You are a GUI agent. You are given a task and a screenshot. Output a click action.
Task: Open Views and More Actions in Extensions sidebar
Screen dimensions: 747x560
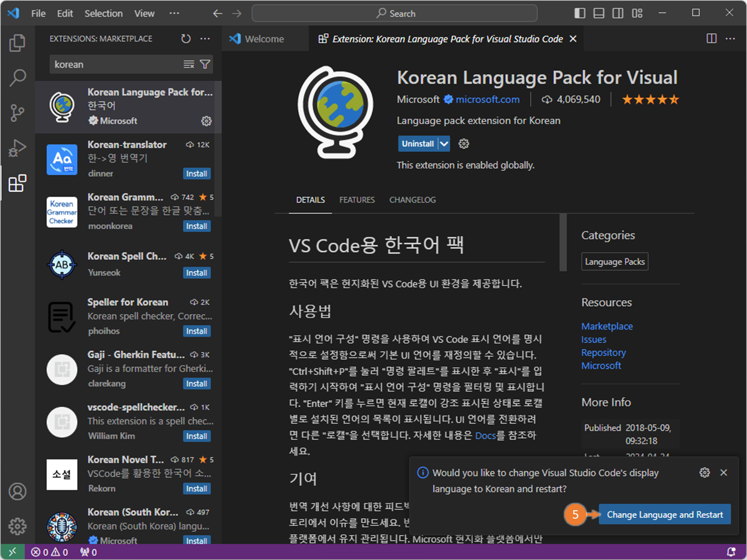tap(205, 39)
